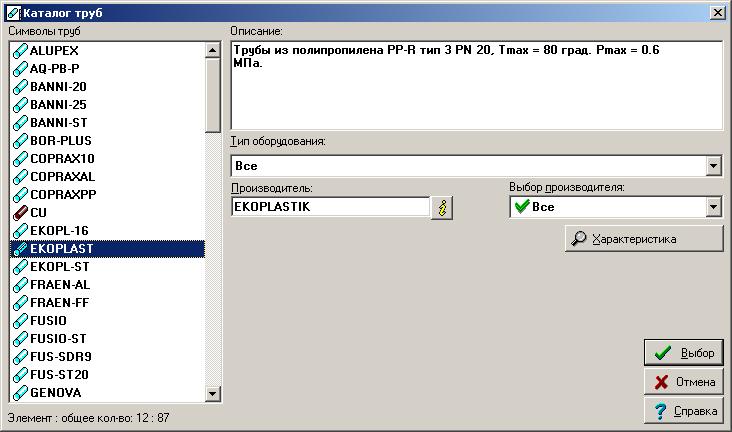This screenshot has height=432, width=732.
Task: Click the pipe icon next to FRAEN-AL
Action: click(20, 284)
